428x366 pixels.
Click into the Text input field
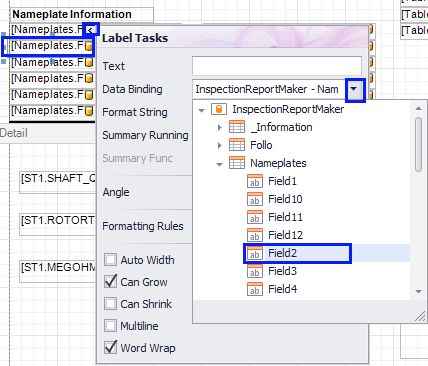277,66
